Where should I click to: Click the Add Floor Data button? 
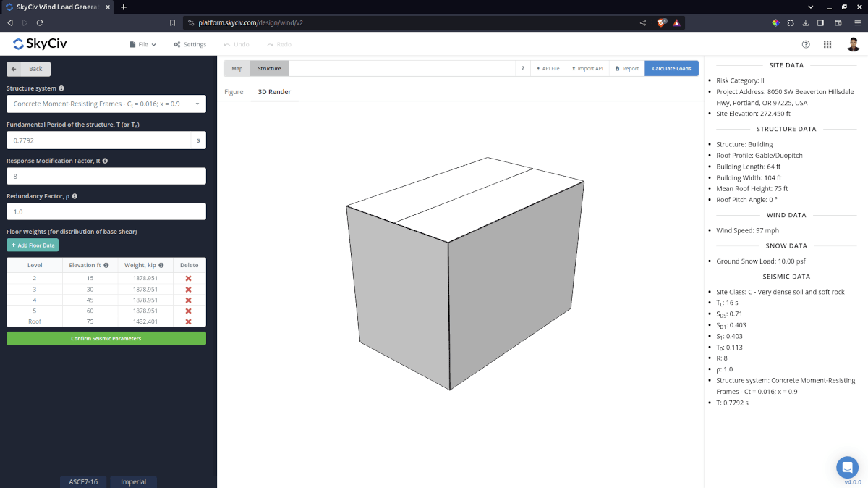[x=32, y=245]
